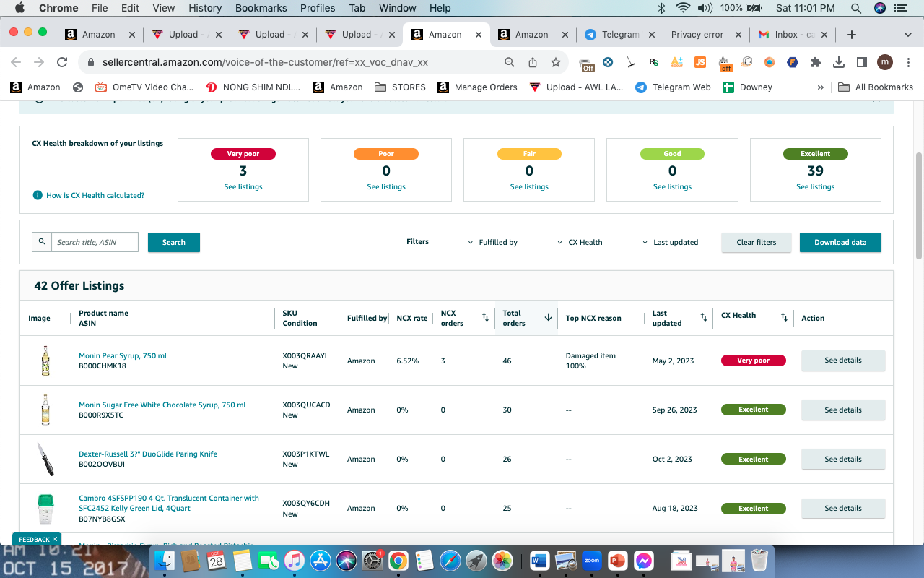
Task: Click the Dexter-Russell knife product thumbnail
Action: [45, 459]
